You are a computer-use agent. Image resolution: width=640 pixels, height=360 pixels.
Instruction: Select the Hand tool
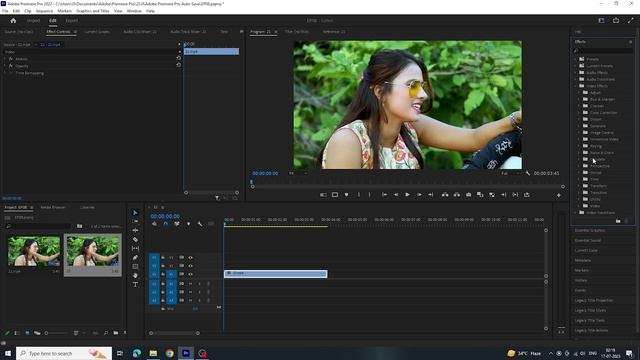click(135, 276)
